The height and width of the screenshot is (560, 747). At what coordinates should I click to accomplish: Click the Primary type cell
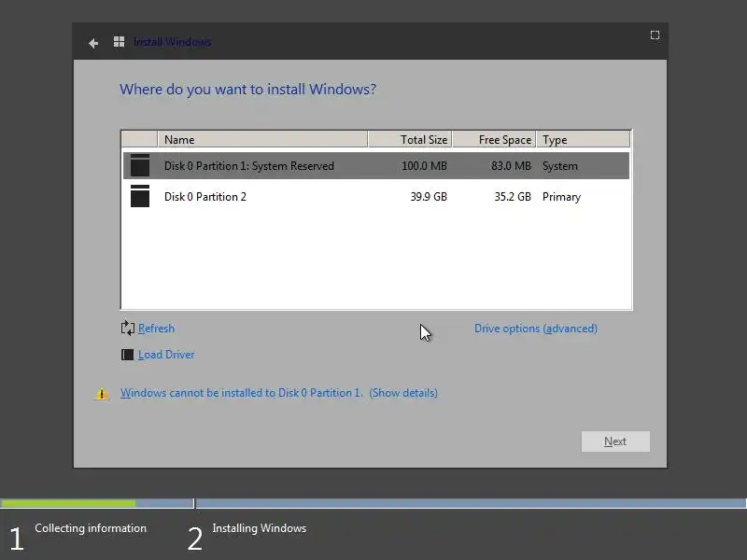(562, 197)
